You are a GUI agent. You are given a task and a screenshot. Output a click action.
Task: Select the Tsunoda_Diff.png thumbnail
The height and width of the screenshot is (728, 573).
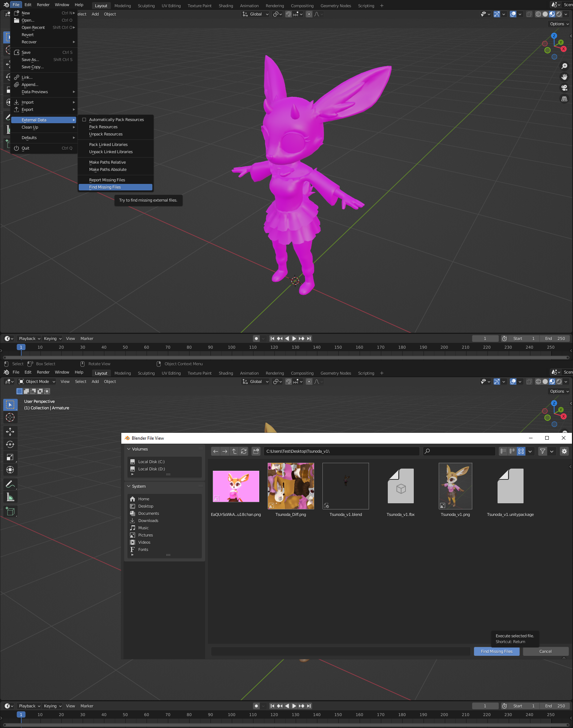[x=291, y=486]
